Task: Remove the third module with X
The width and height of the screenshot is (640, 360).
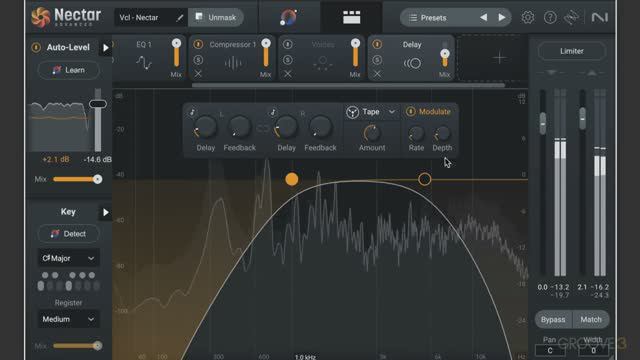Action: point(288,74)
